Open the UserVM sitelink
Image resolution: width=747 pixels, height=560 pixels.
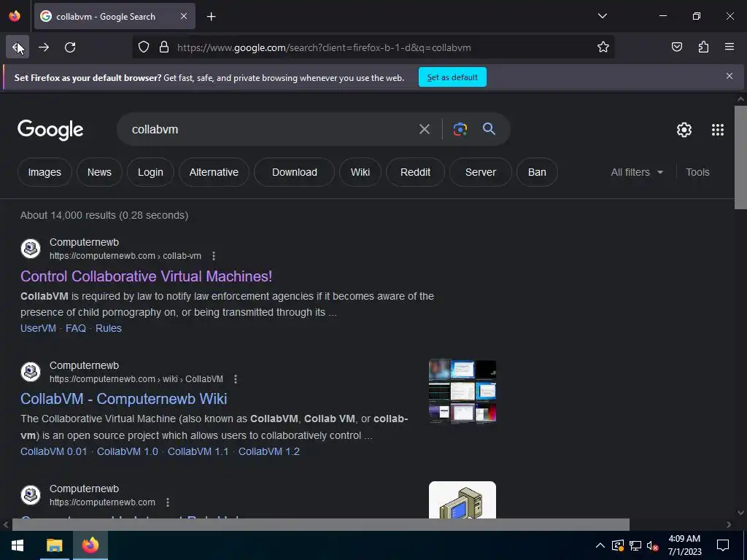[38, 328]
